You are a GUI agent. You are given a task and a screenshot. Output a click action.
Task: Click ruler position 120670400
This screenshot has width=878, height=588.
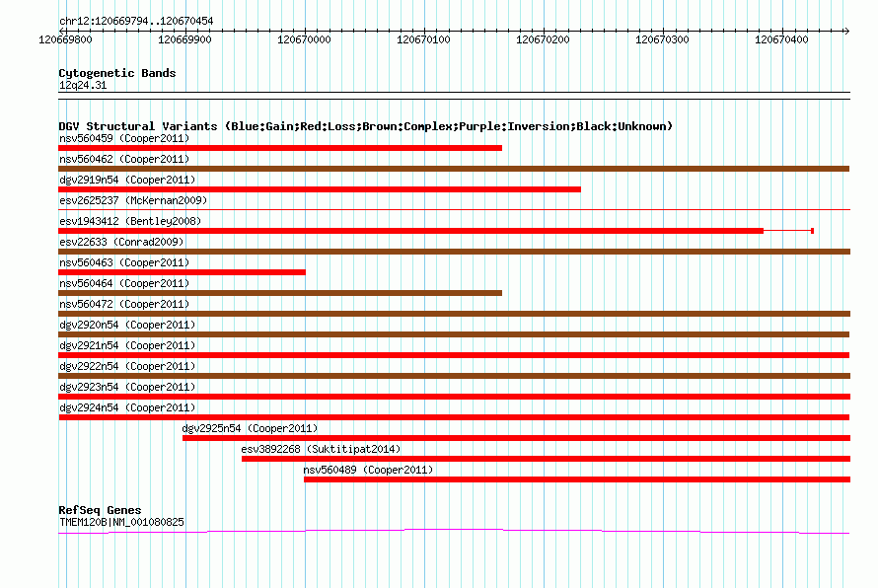pos(781,39)
